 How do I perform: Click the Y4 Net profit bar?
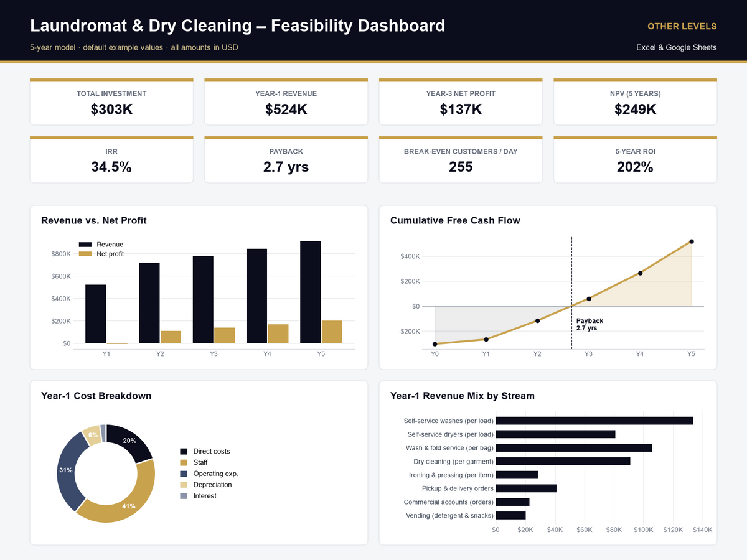278,334
